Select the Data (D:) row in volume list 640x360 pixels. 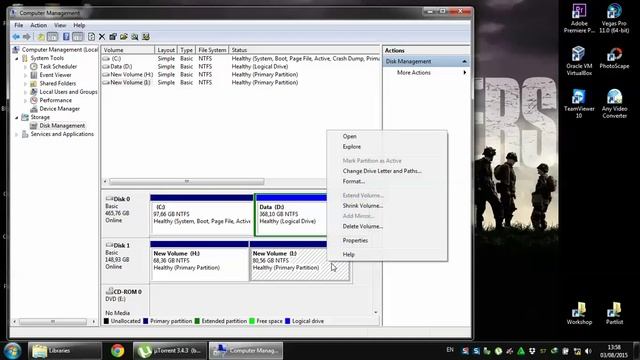pos(241,67)
